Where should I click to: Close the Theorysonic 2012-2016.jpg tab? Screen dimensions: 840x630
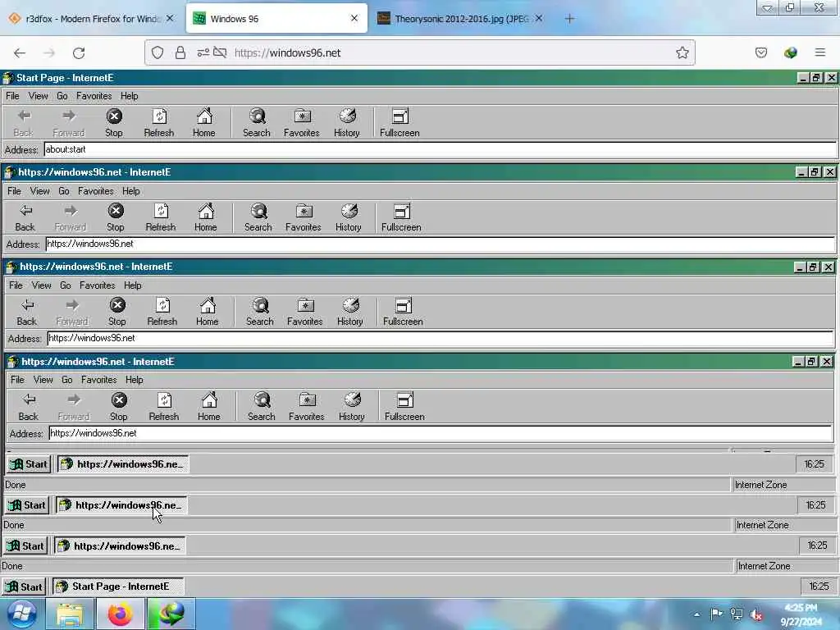click(539, 18)
